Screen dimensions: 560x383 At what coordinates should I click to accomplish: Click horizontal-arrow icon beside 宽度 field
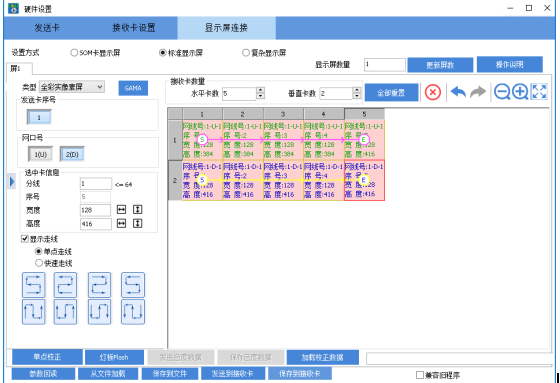click(x=121, y=210)
